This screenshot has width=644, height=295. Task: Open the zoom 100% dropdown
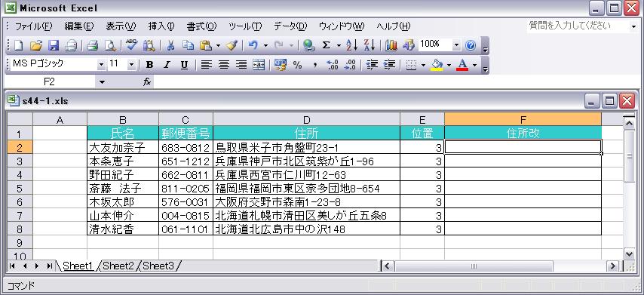(x=457, y=45)
